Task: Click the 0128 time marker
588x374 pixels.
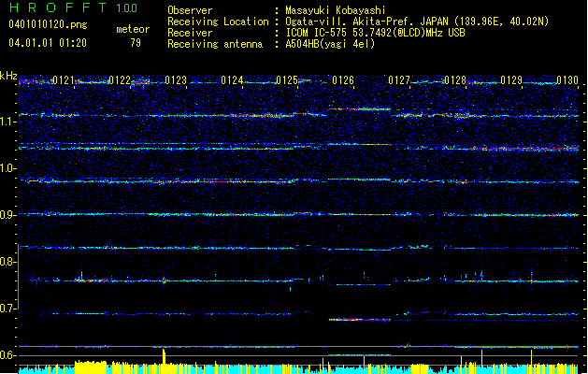Action: (x=455, y=80)
